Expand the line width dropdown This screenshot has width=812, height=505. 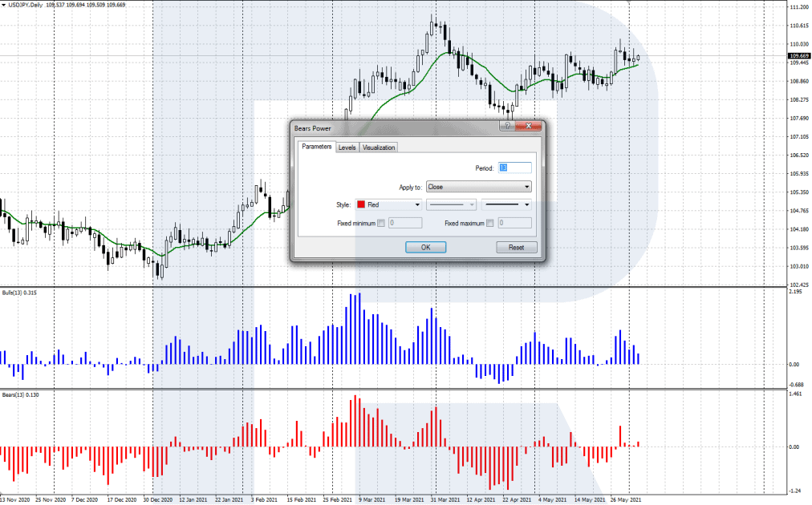click(506, 204)
